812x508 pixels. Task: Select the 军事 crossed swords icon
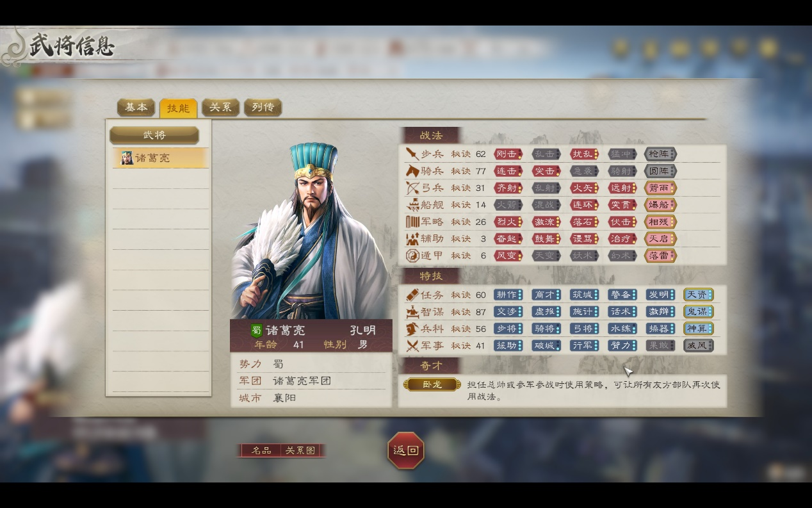(x=412, y=345)
